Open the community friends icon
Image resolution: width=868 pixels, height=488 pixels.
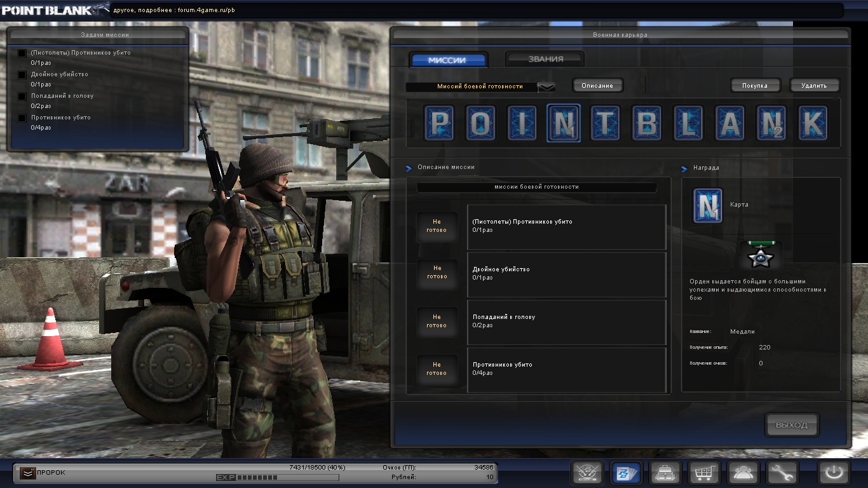click(743, 473)
